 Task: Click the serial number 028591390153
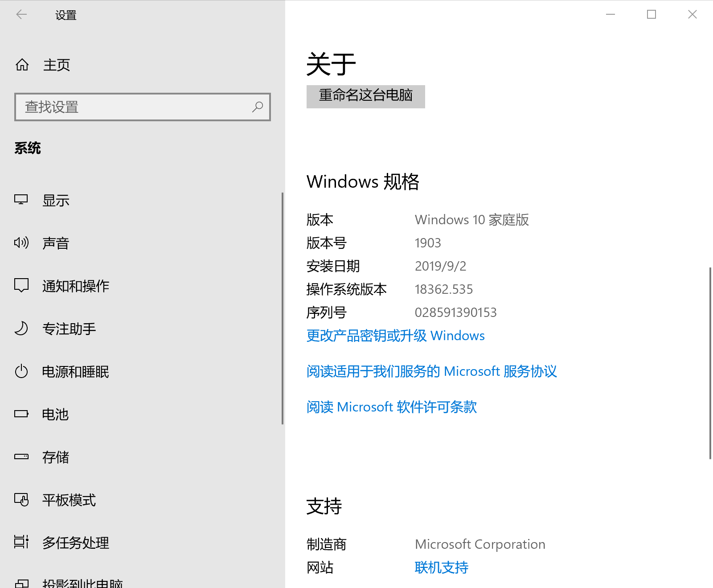[456, 313]
